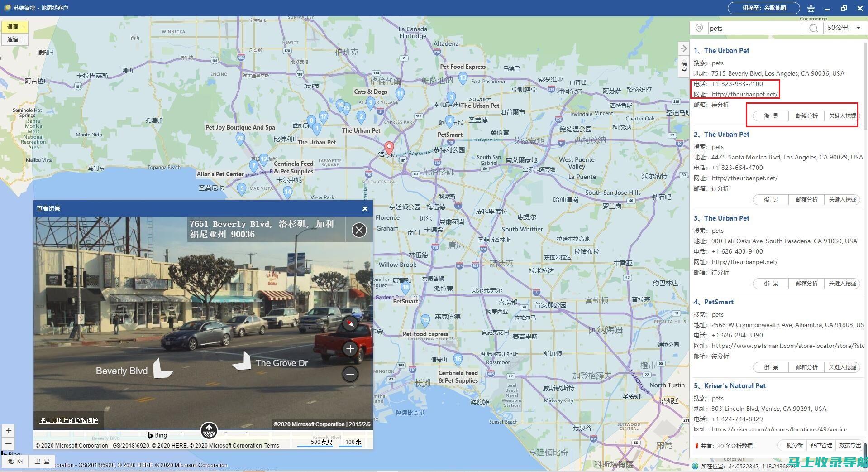Click 切换至: 谷歌地图 button
Screen dimensions: 868x472
coord(764,8)
